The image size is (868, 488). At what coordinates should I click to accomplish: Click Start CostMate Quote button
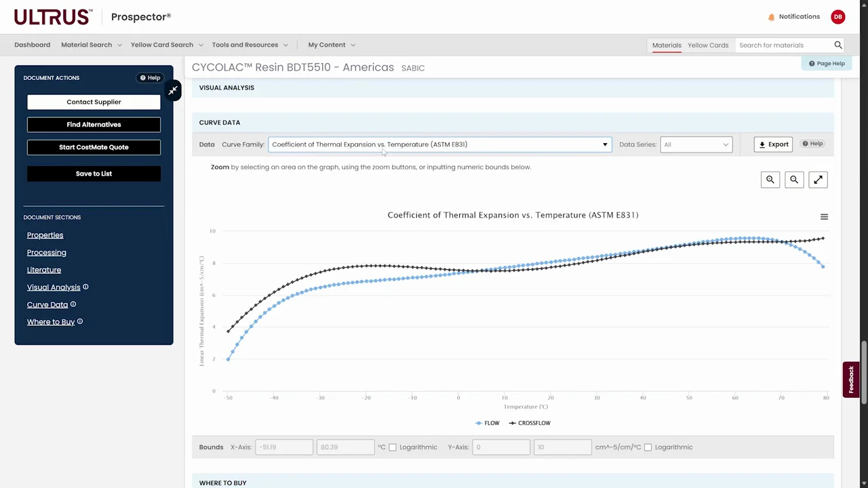[94, 147]
